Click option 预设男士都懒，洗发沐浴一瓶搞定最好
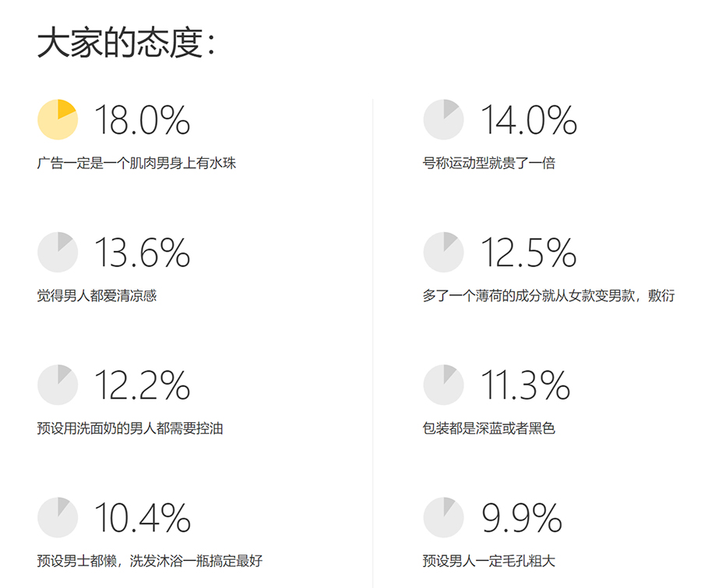 [x=150, y=561]
